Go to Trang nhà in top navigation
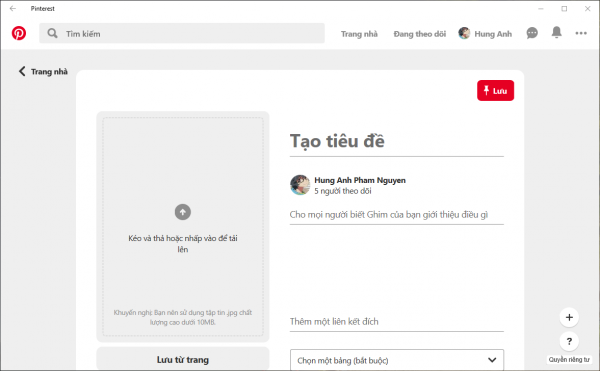The height and width of the screenshot is (371, 600). pyautogui.click(x=359, y=34)
